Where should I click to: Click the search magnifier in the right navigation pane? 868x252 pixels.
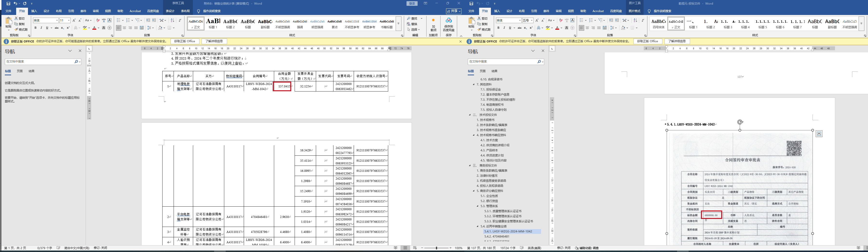click(x=539, y=61)
